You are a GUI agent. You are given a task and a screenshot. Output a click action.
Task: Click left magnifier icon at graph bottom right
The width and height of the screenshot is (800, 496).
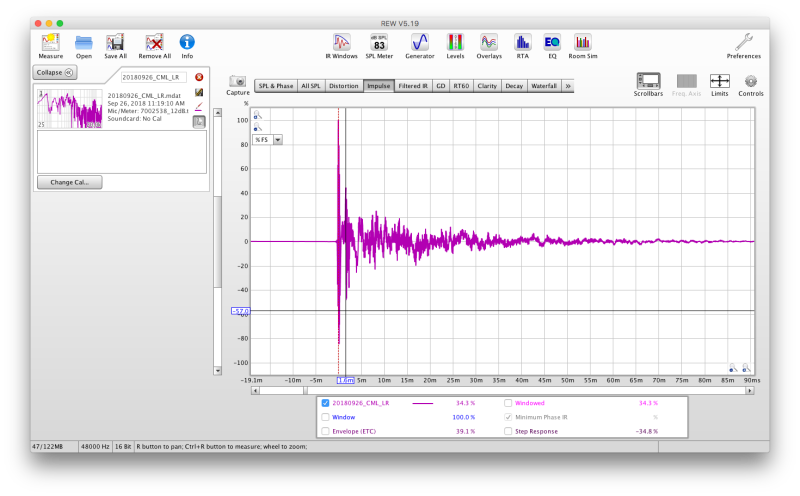coord(733,367)
